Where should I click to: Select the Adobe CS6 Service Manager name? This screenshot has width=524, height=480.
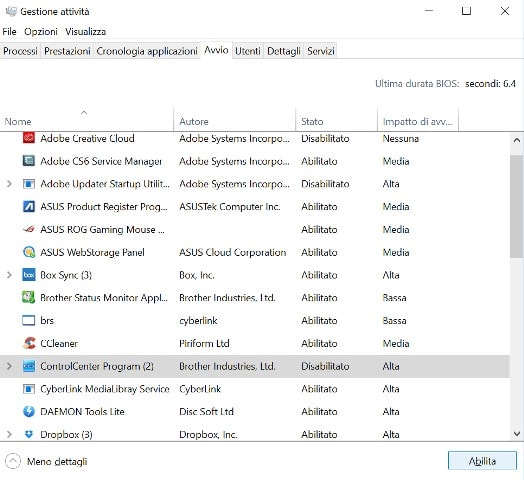[x=101, y=161]
